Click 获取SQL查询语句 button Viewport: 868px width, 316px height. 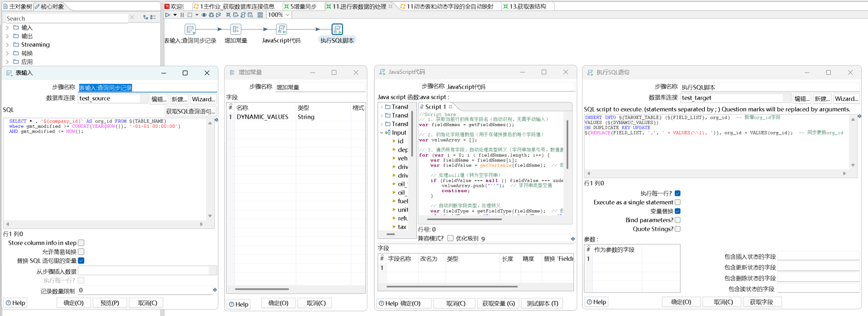tap(190, 111)
